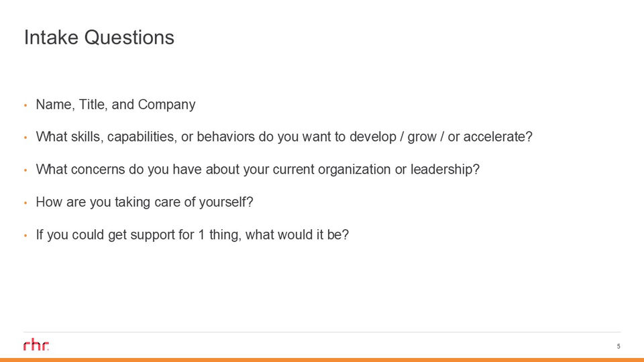
Task: Click the rhr logo in the footer
Action: (36, 345)
